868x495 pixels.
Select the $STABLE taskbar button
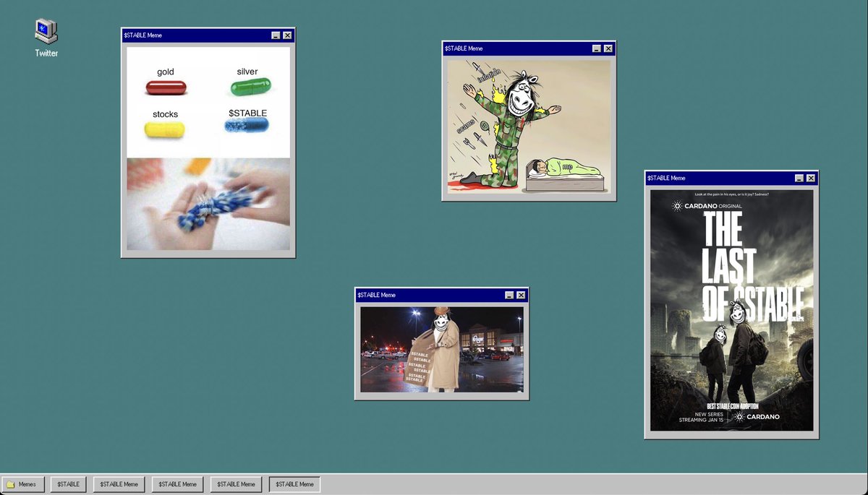[69, 484]
